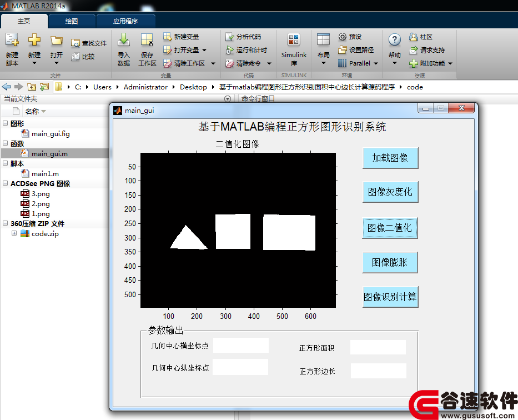Click 清除命令 (Clear Commands) icon

point(230,63)
